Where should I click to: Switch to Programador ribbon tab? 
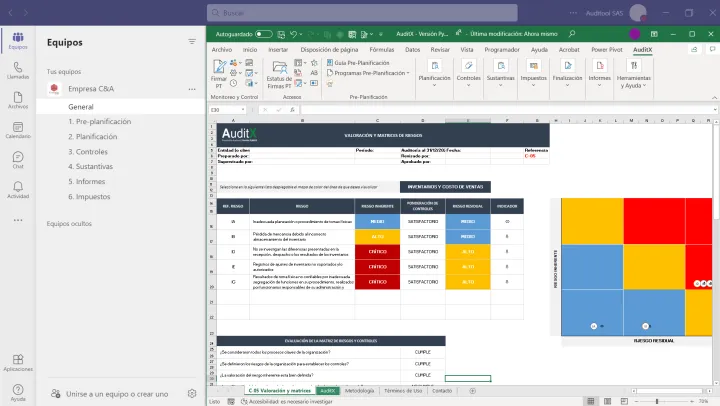click(502, 50)
